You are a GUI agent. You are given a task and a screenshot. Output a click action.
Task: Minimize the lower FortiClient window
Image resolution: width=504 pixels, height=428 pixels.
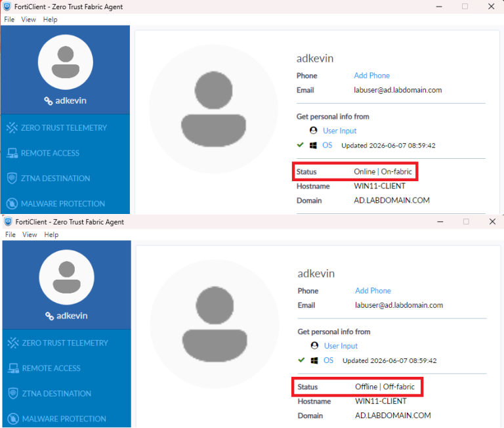440,222
